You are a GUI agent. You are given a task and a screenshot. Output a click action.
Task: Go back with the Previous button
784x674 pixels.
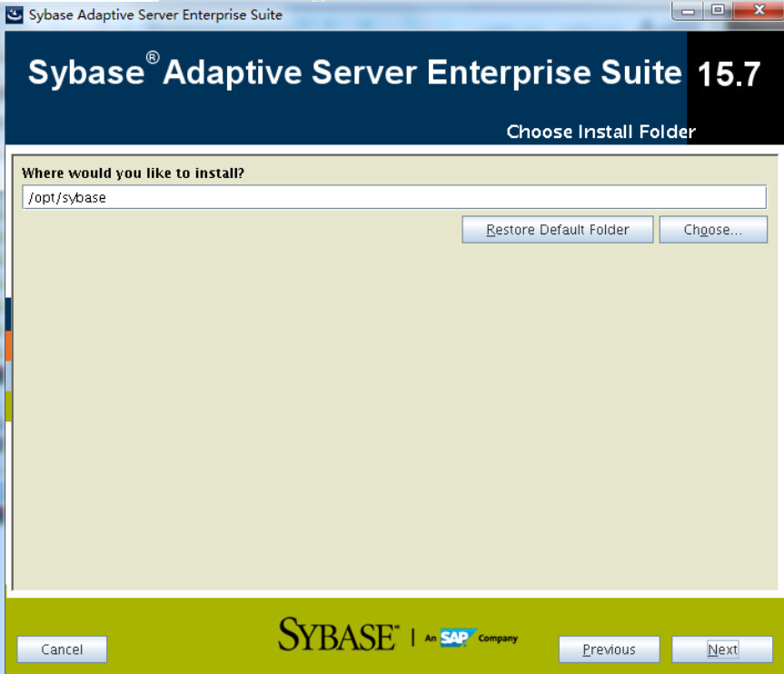tap(609, 649)
